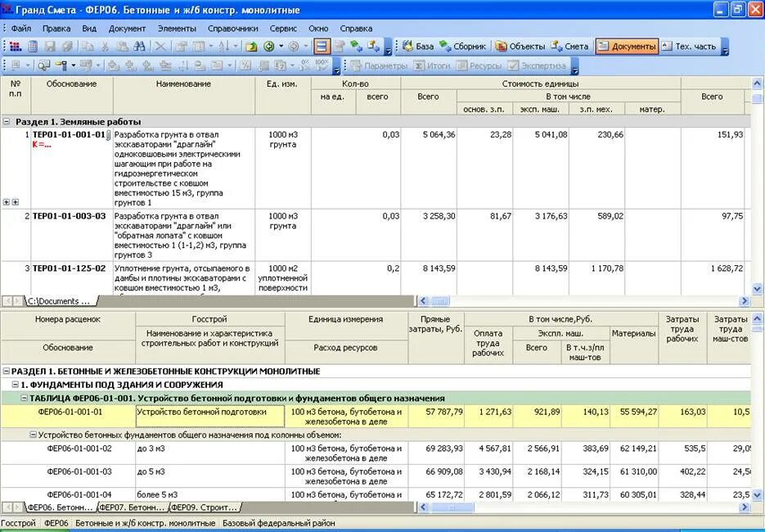Click the Смета button
Image resolution: width=765 pixels, height=532 pixels.
(x=569, y=47)
